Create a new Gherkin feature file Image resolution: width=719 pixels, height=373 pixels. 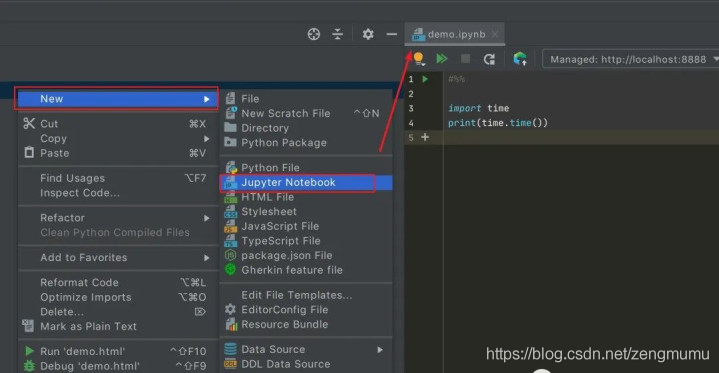(x=306, y=270)
